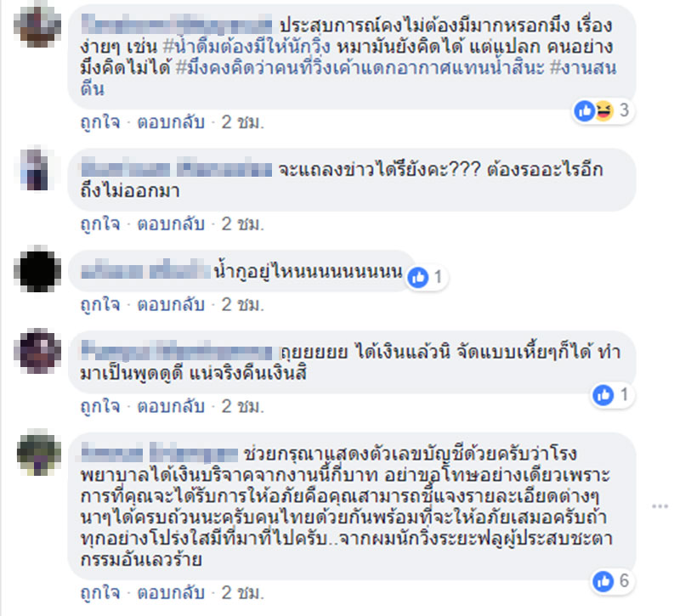Open the first commenter's profile picture
The image size is (680, 616).
[37, 24]
